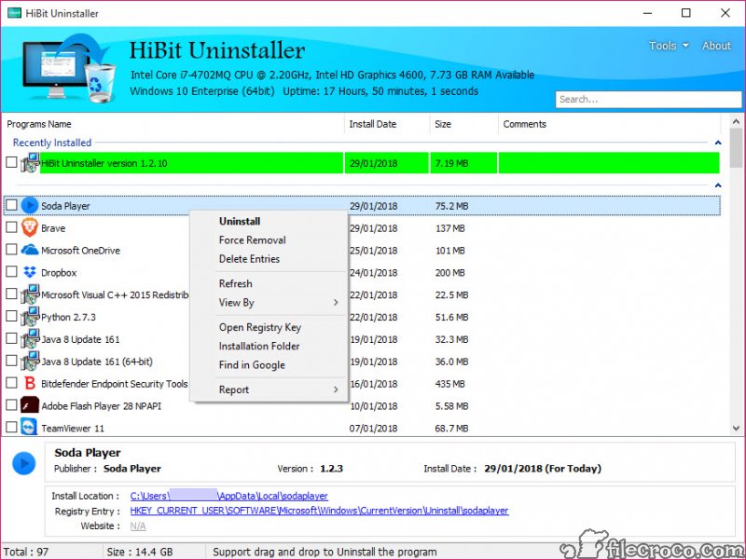Click the 'Size : 14.4 GB' status entry
Viewport: 746px width, 560px height.
pyautogui.click(x=139, y=552)
